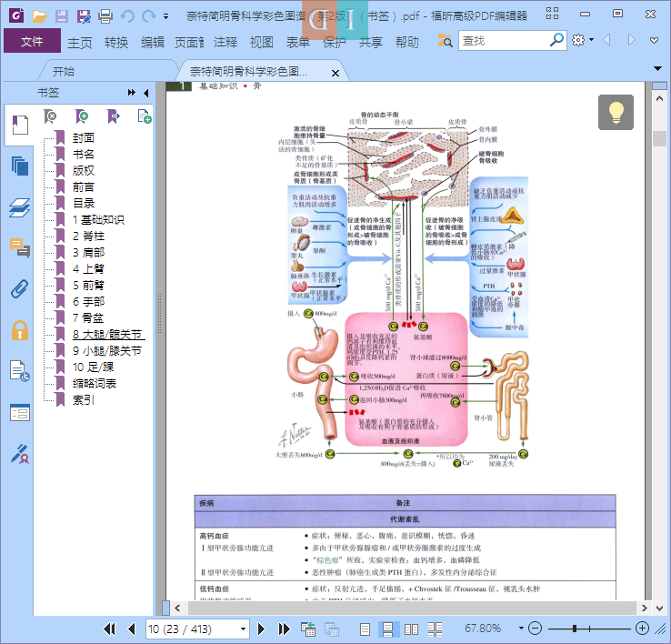Enable continuous facing view mode

click(x=435, y=629)
